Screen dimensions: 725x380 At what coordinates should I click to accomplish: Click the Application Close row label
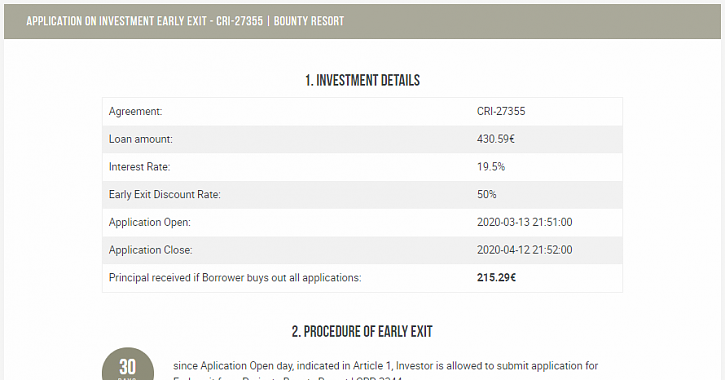150,250
